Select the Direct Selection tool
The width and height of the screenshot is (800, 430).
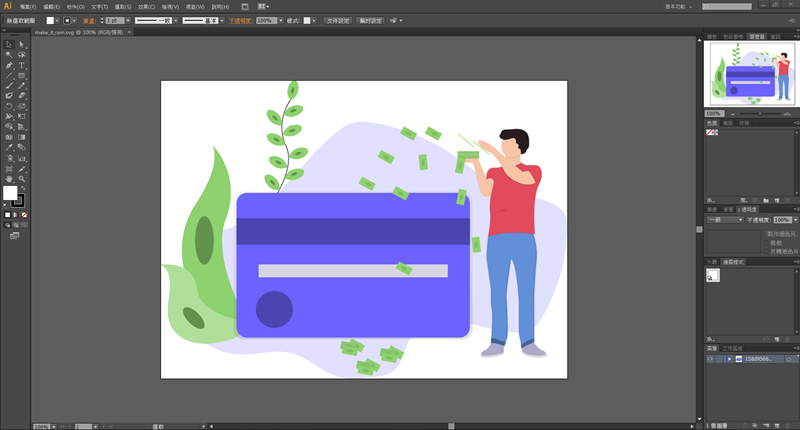(x=21, y=44)
